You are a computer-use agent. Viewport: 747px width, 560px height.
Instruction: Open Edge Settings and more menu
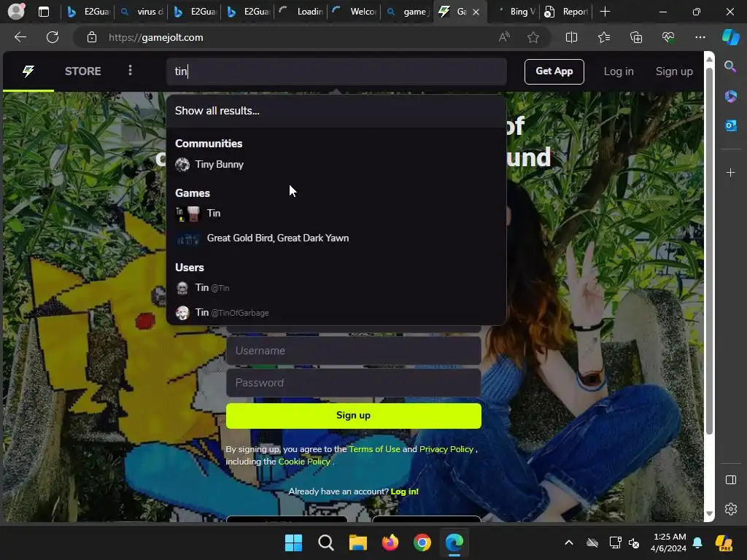pos(700,37)
